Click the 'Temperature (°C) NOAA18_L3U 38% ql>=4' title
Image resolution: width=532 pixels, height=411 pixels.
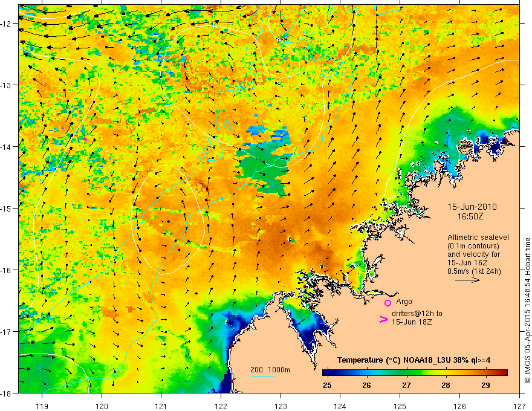[x=414, y=360]
